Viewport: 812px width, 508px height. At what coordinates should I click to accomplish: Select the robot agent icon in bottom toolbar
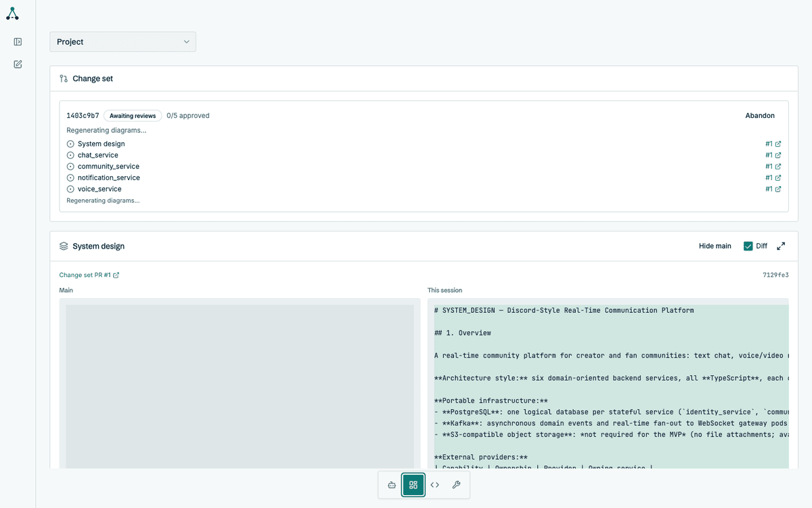tap(392, 485)
